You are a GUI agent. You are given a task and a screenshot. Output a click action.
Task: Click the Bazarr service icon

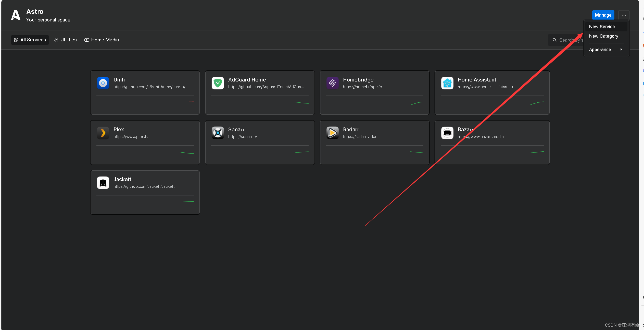click(x=447, y=133)
